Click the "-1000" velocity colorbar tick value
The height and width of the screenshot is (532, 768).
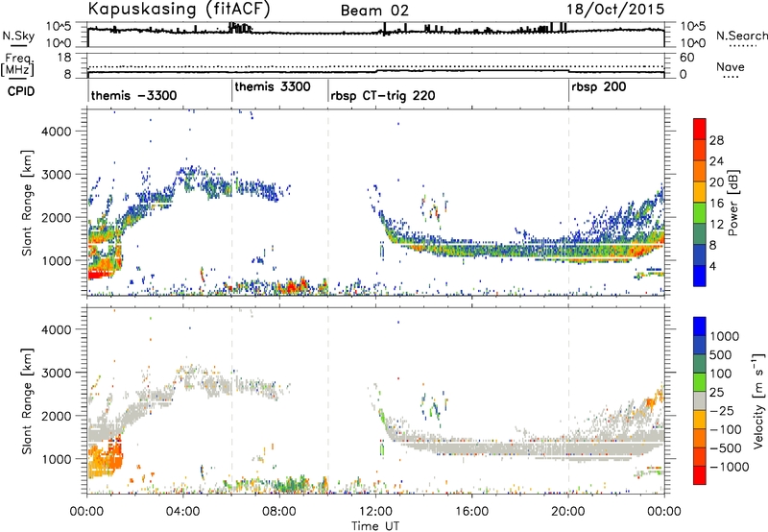pos(729,467)
